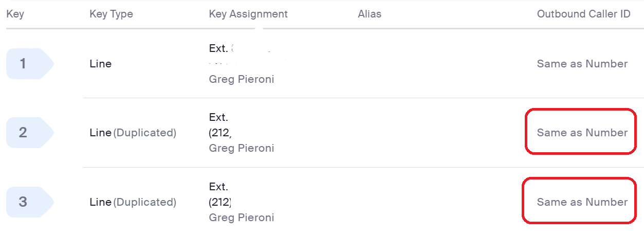Click the Key Assignment column header
Image resolution: width=644 pixels, height=234 pixels.
[x=248, y=14]
